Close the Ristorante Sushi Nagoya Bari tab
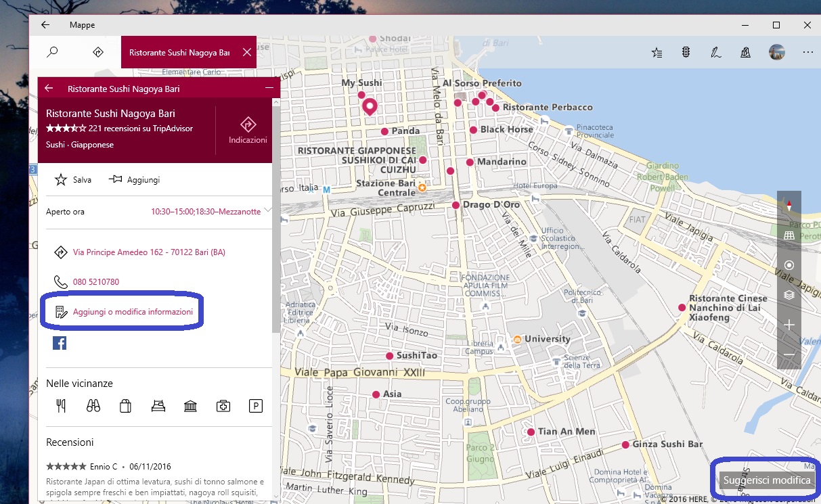Image resolution: width=821 pixels, height=504 pixels. click(246, 52)
